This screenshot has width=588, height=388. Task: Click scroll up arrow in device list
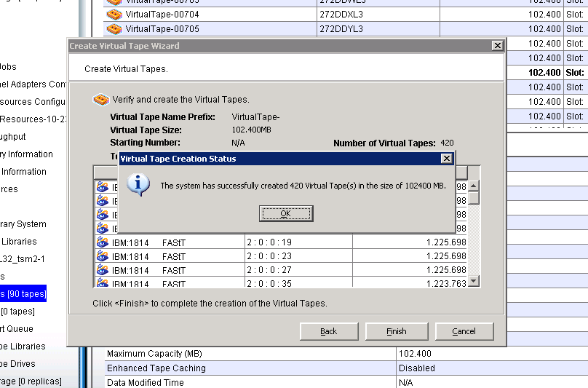pos(474,186)
